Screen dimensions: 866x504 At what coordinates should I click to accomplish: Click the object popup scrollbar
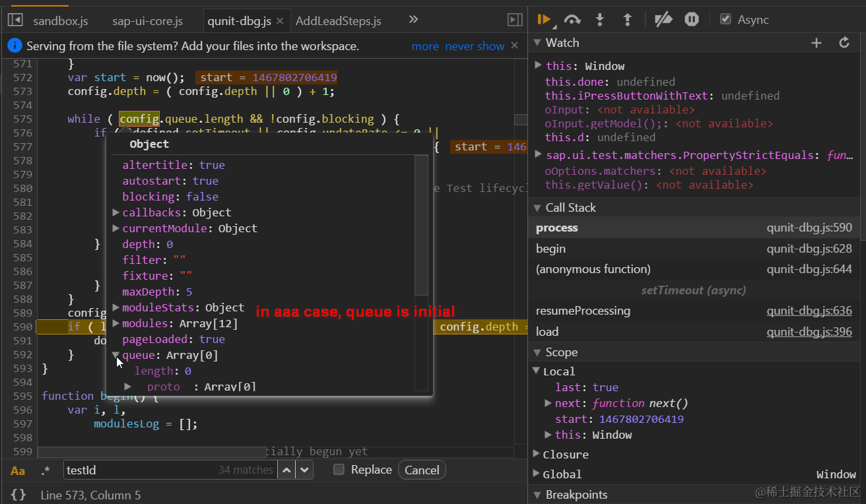(x=421, y=225)
